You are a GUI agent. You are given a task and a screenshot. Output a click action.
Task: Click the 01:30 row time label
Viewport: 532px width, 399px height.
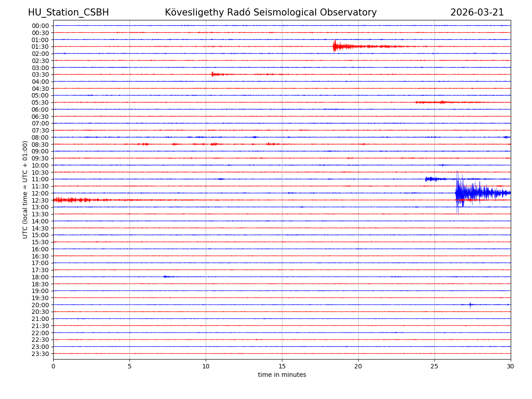click(40, 47)
